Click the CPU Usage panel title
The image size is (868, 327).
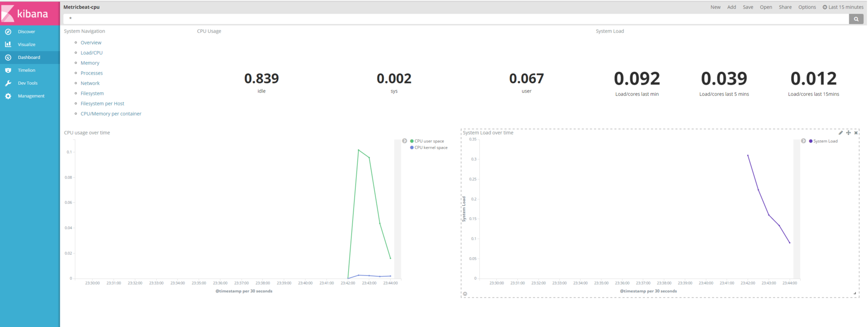(x=209, y=31)
